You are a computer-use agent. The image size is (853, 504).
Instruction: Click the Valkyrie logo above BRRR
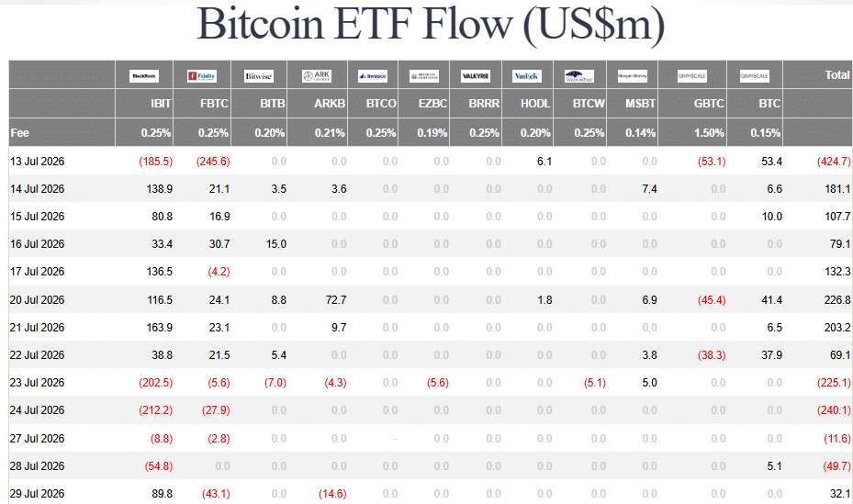pos(476,76)
